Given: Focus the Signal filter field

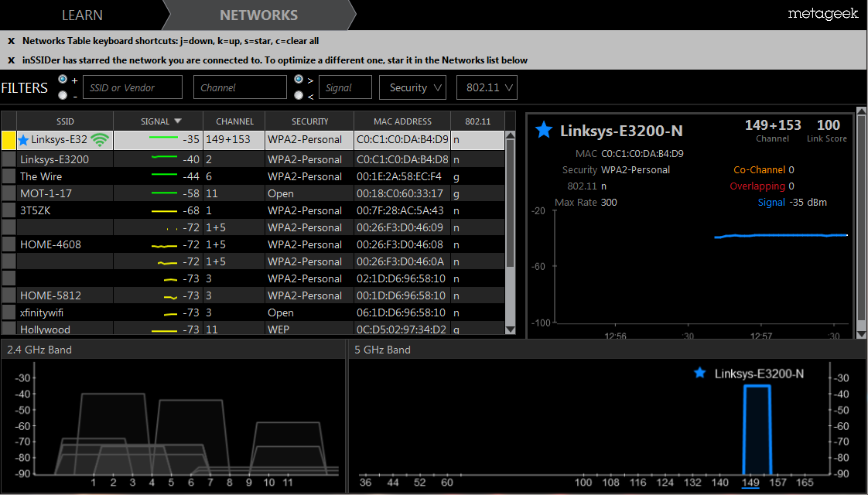Looking at the screenshot, I should point(345,87).
